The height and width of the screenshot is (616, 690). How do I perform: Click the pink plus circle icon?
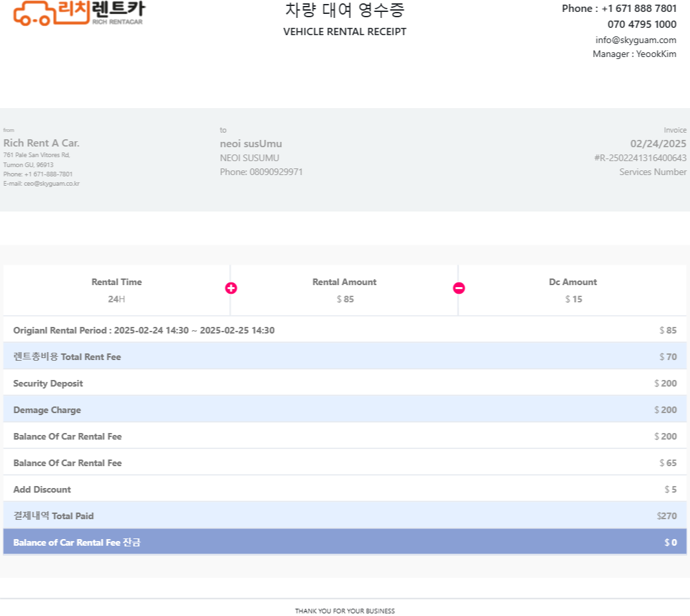click(x=231, y=288)
